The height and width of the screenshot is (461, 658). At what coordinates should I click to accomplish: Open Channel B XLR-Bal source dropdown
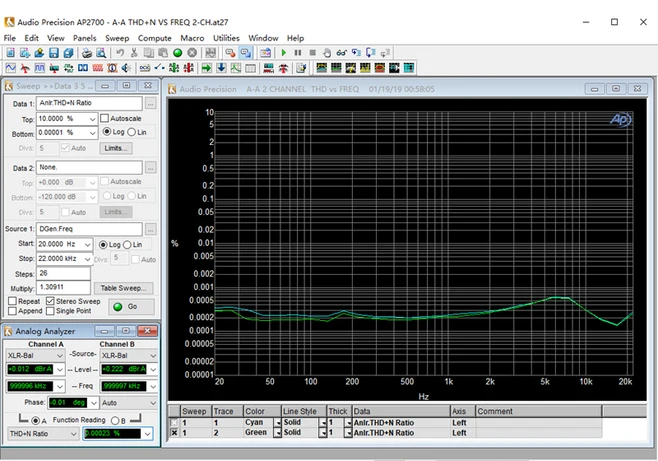click(x=153, y=356)
